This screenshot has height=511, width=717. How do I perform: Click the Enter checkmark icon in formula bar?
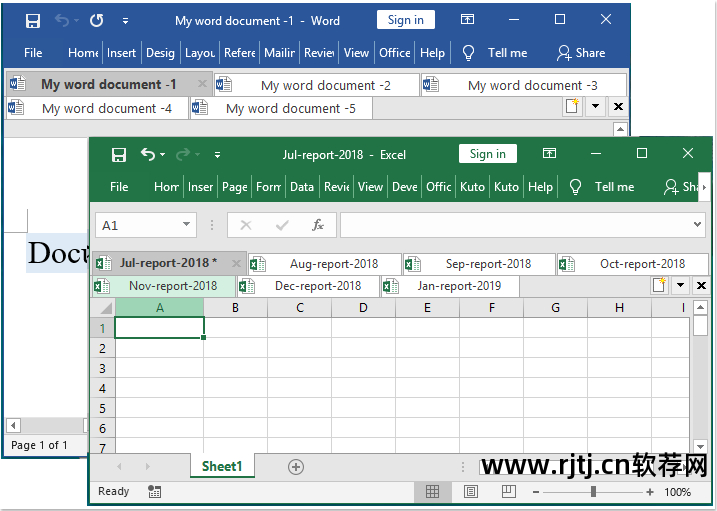[282, 225]
